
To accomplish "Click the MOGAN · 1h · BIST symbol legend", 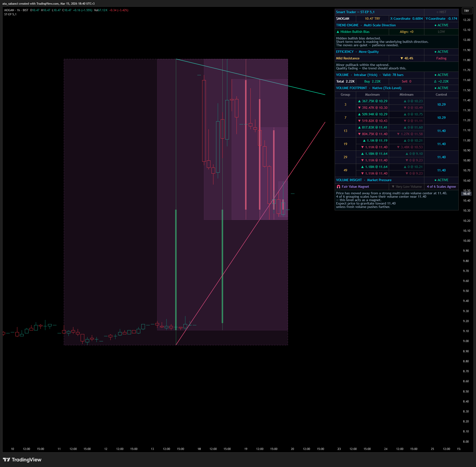I will (16, 10).
